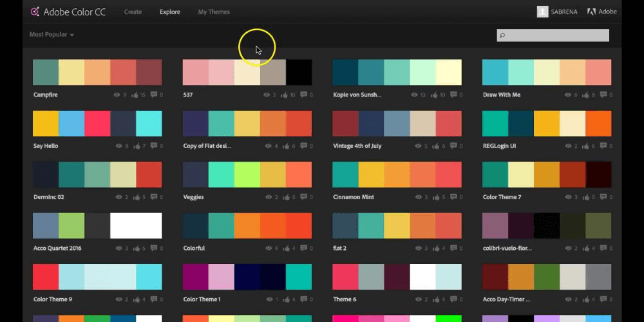Open the Campfire theme title

tap(46, 95)
